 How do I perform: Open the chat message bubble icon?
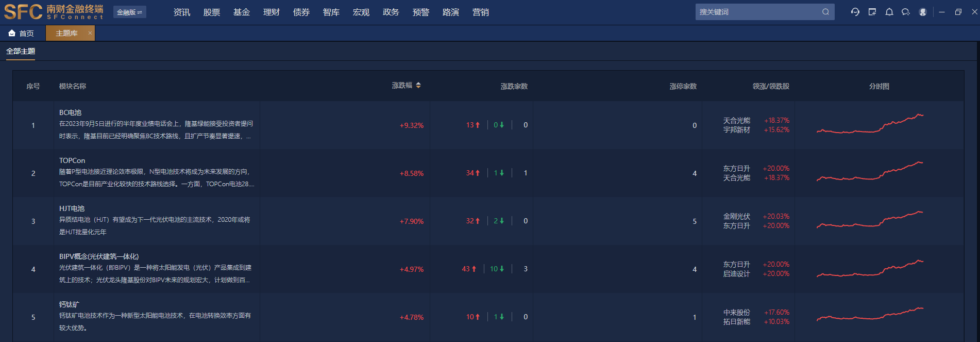tap(906, 12)
